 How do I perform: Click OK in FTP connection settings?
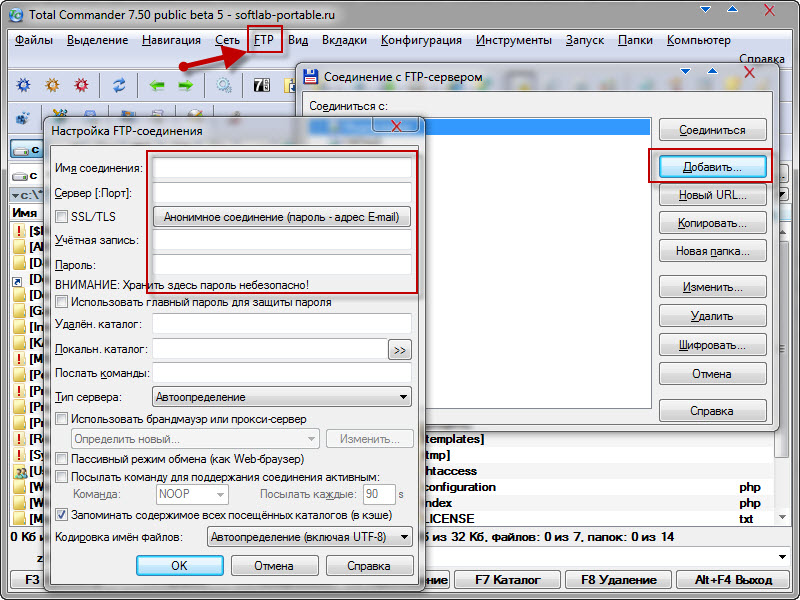tap(180, 565)
